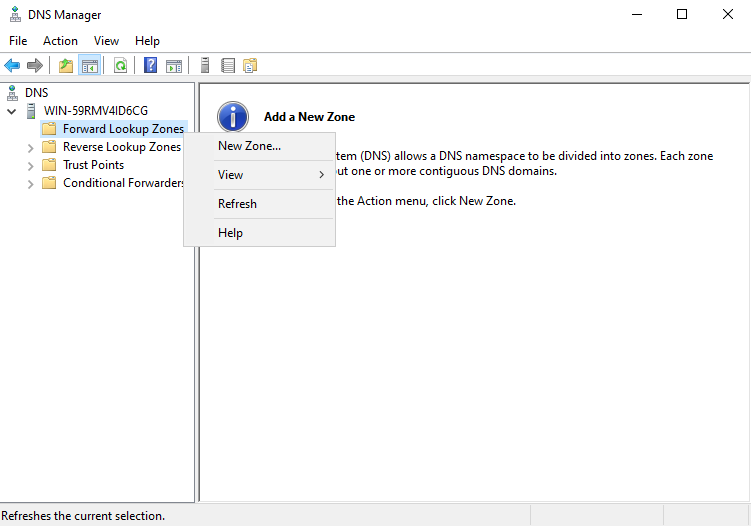The height and width of the screenshot is (526, 751).
Task: Open the View menu in menu bar
Action: click(x=106, y=41)
